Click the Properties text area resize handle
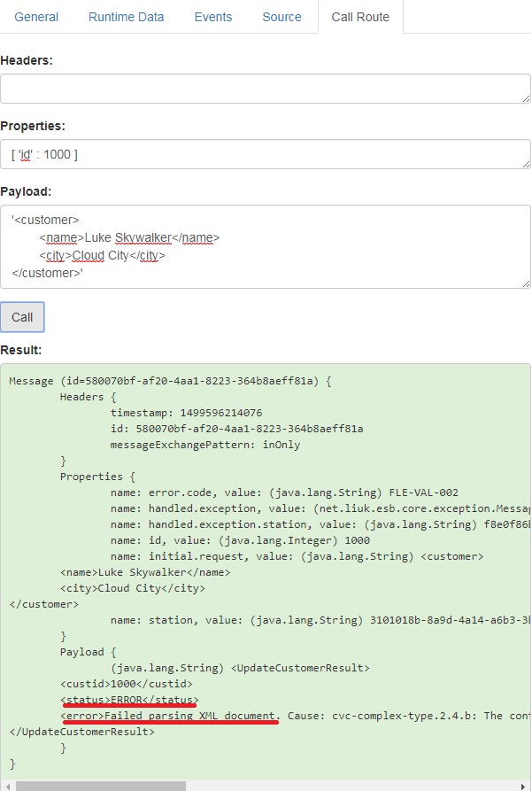 (x=526, y=164)
